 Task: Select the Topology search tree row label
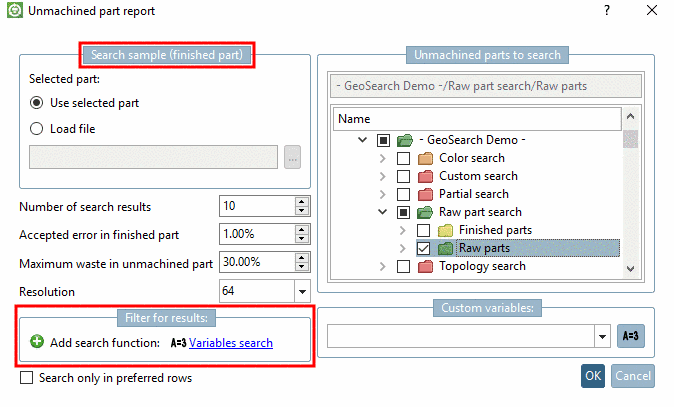click(x=482, y=266)
